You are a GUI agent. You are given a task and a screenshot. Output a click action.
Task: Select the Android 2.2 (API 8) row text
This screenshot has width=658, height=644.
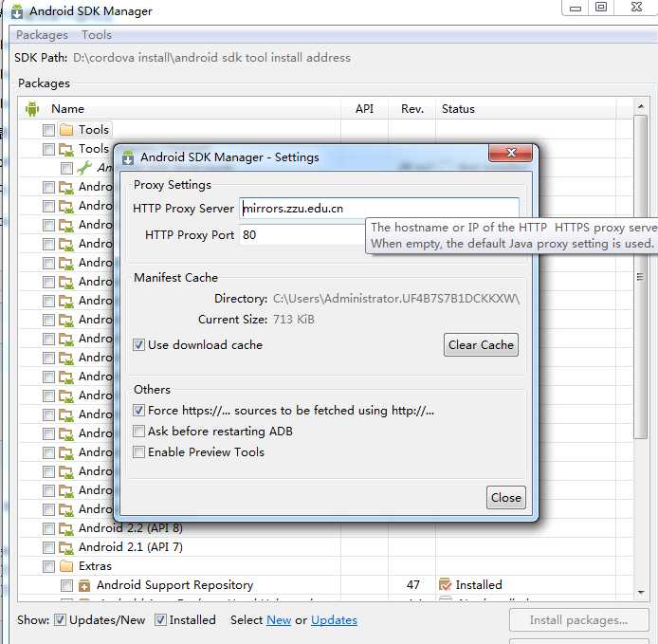coord(131,528)
